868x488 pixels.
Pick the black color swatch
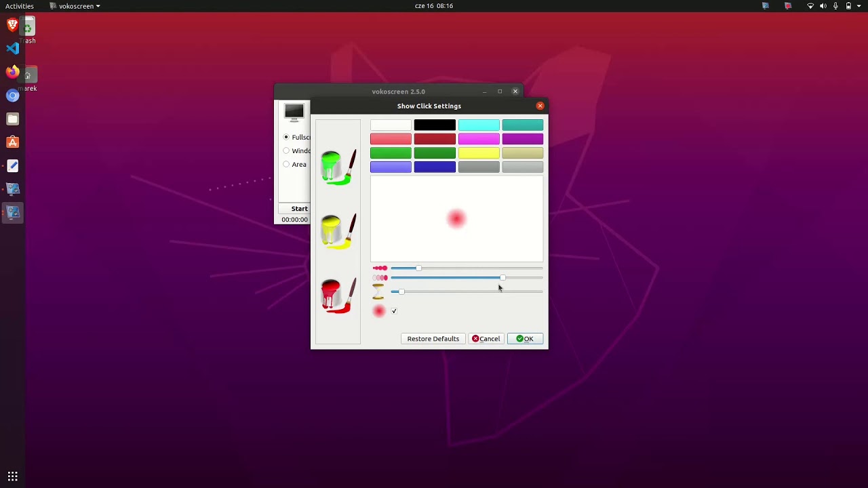435,125
